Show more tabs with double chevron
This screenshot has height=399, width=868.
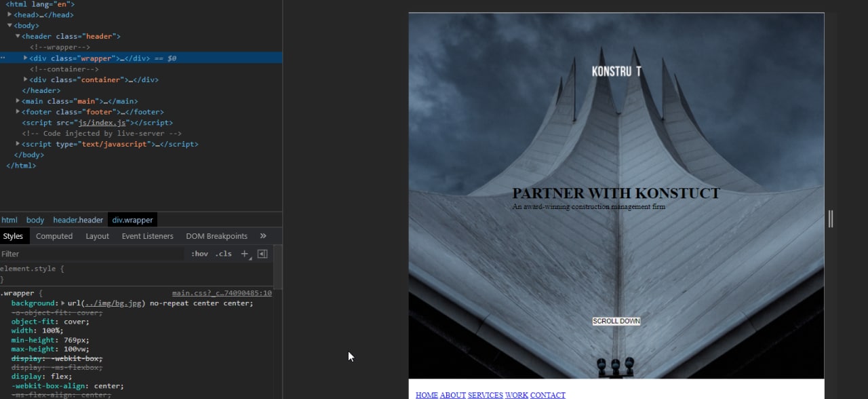point(263,236)
